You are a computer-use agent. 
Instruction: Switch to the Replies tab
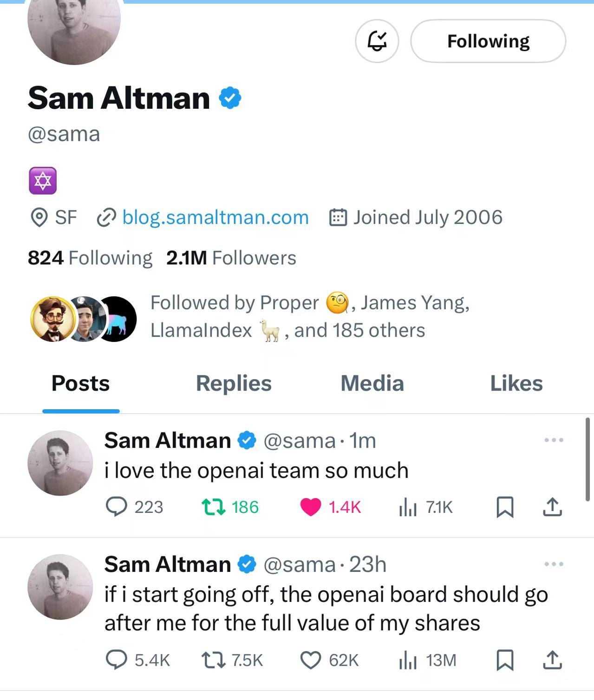point(234,384)
